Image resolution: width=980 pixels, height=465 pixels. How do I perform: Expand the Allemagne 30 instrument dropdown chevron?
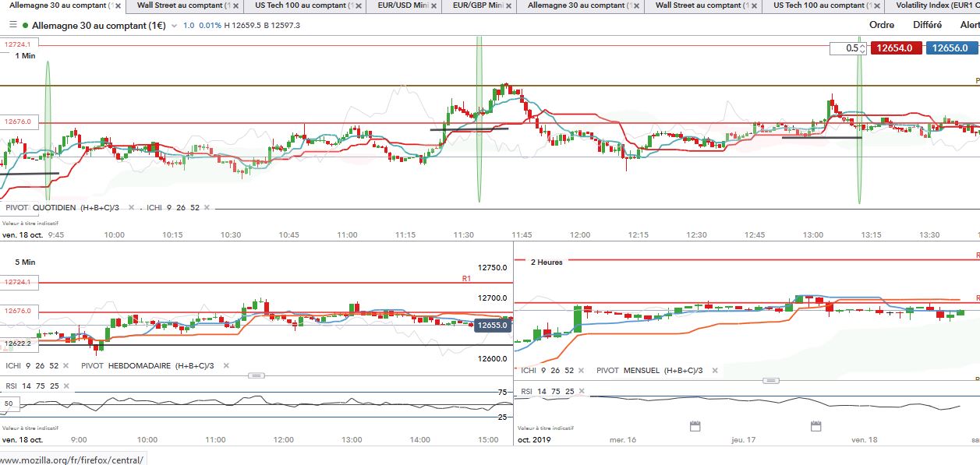tap(175, 26)
